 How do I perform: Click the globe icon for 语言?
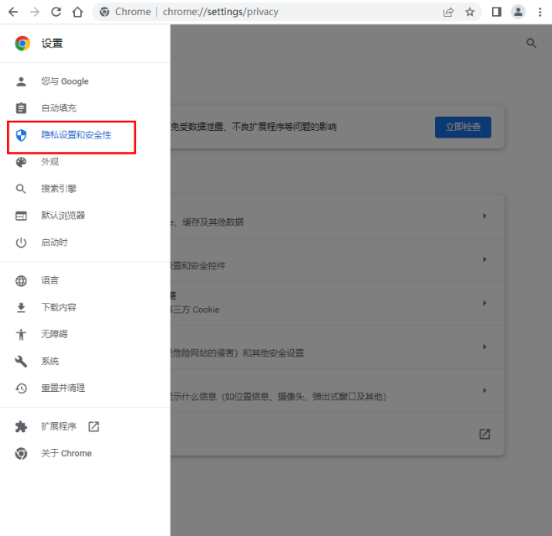pyautogui.click(x=21, y=280)
